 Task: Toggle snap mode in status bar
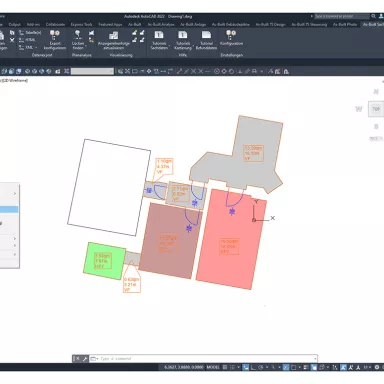[x=232, y=367]
